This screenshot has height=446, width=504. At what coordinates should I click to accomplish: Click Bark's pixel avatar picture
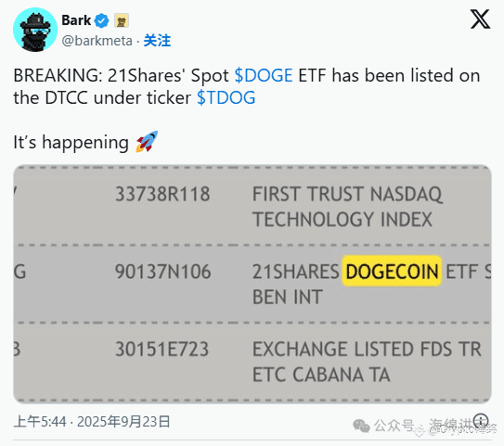pyautogui.click(x=35, y=30)
